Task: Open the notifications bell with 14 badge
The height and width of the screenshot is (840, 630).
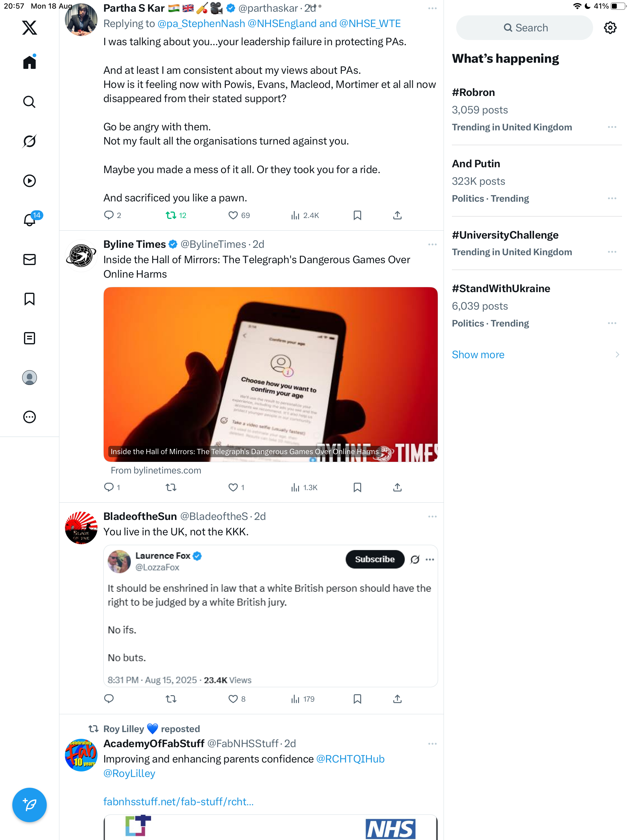Action: click(30, 219)
